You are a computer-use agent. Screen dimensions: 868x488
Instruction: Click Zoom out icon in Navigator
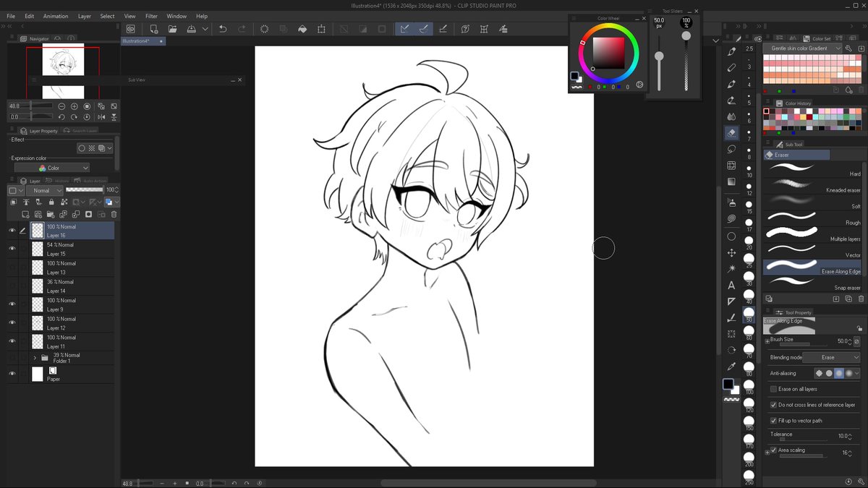(61, 106)
